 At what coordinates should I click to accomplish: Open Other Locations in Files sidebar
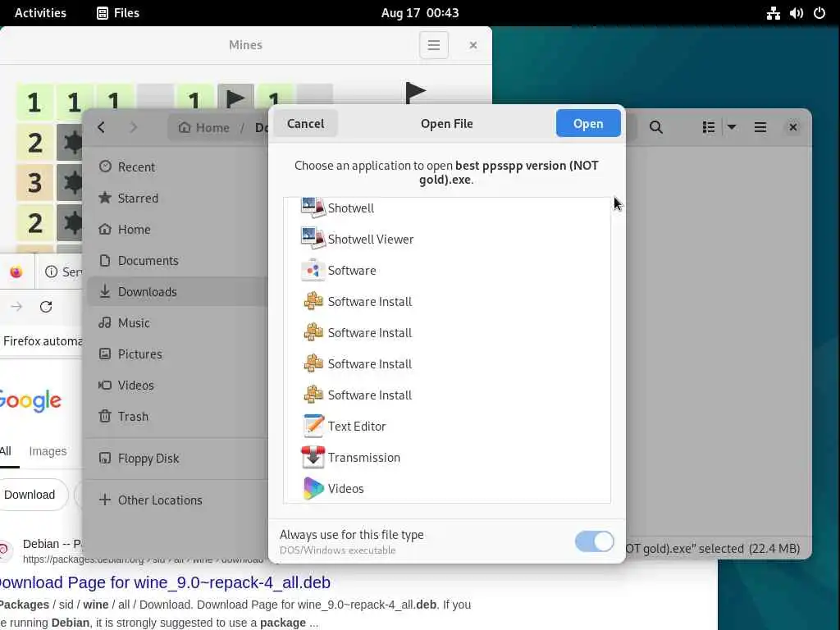177,500
